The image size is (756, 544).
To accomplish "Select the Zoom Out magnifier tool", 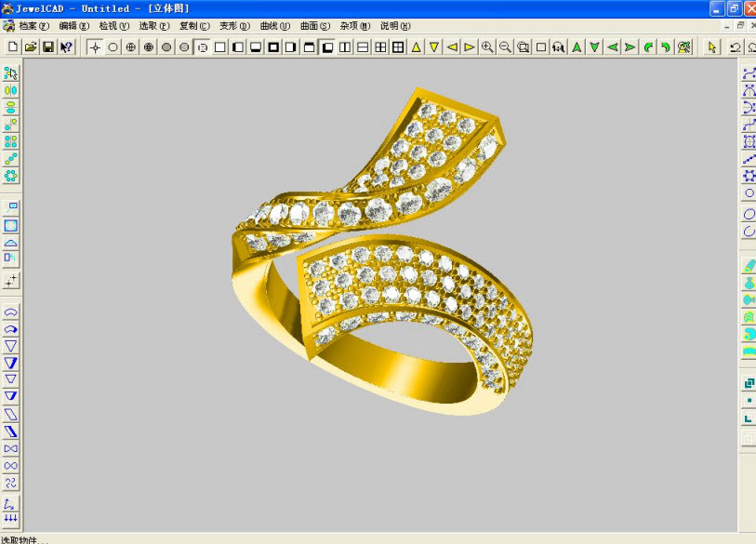I will pos(505,47).
